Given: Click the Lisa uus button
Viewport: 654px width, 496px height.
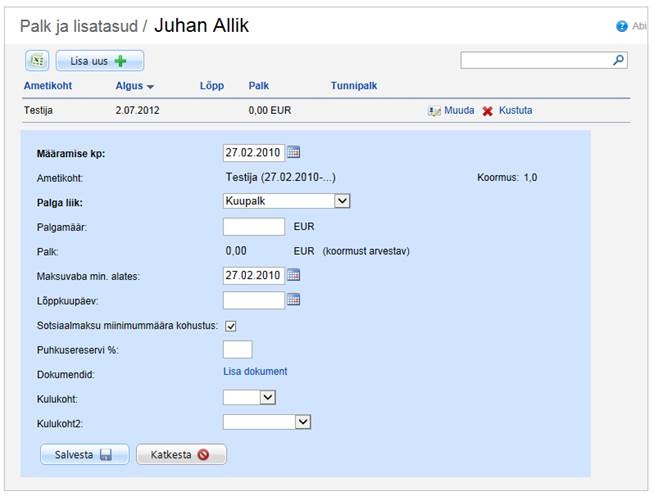Looking at the screenshot, I should [x=99, y=61].
